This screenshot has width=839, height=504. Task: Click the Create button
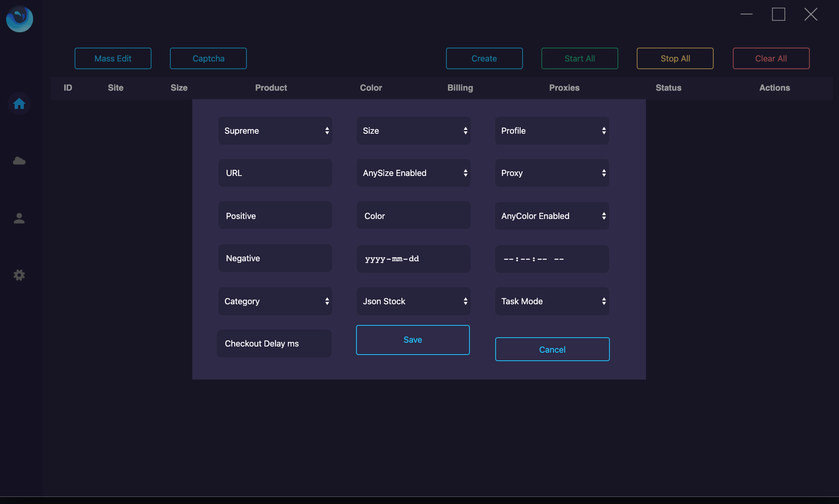tap(484, 58)
